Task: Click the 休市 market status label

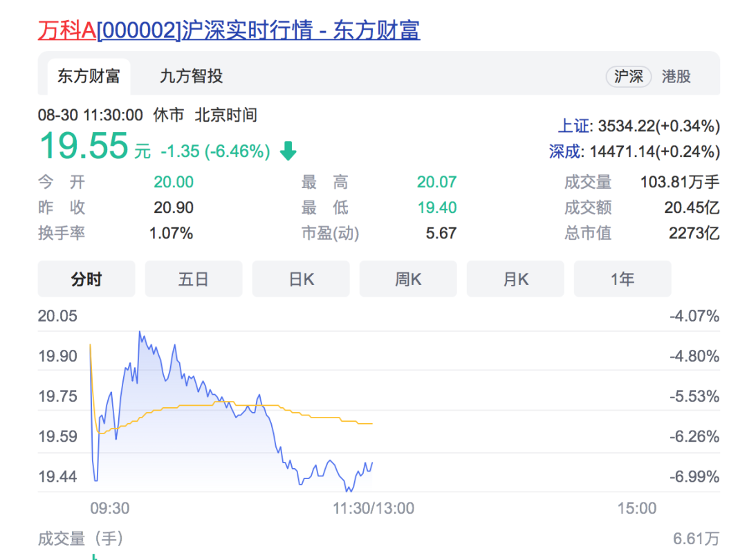Action: pos(169,115)
